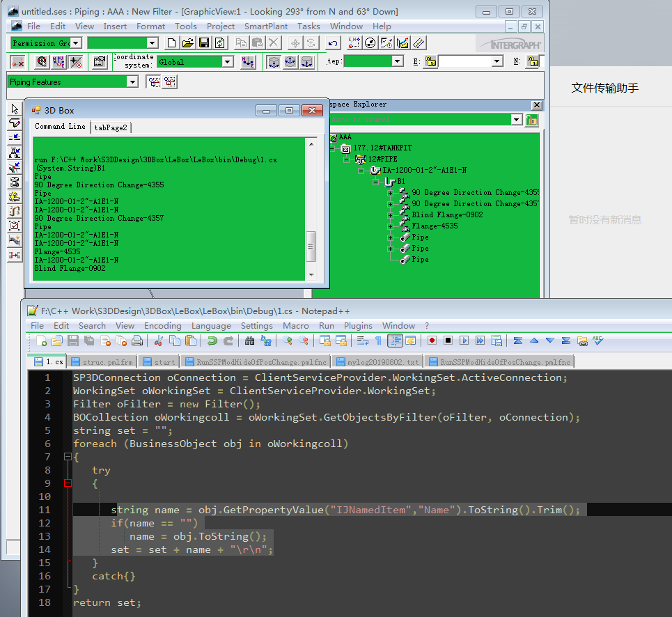Image resolution: width=672 pixels, height=617 pixels.
Task: Toggle Start Recording macro red dot
Action: point(432,341)
